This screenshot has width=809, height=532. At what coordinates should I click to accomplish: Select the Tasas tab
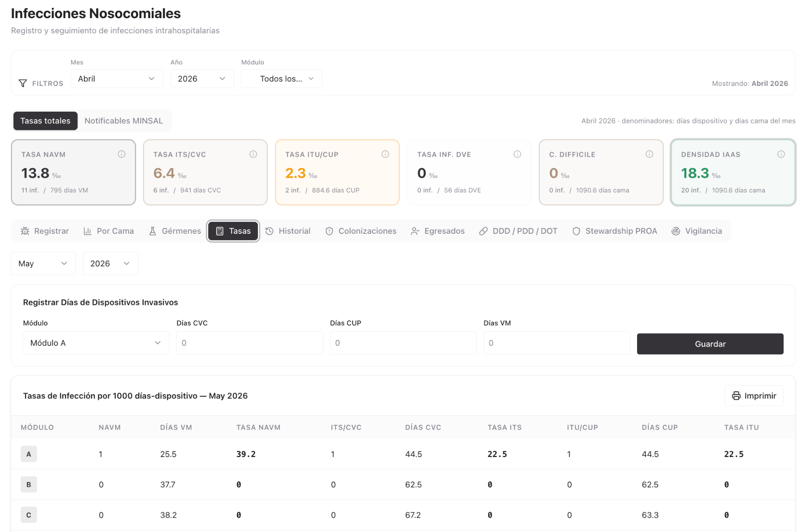233,231
